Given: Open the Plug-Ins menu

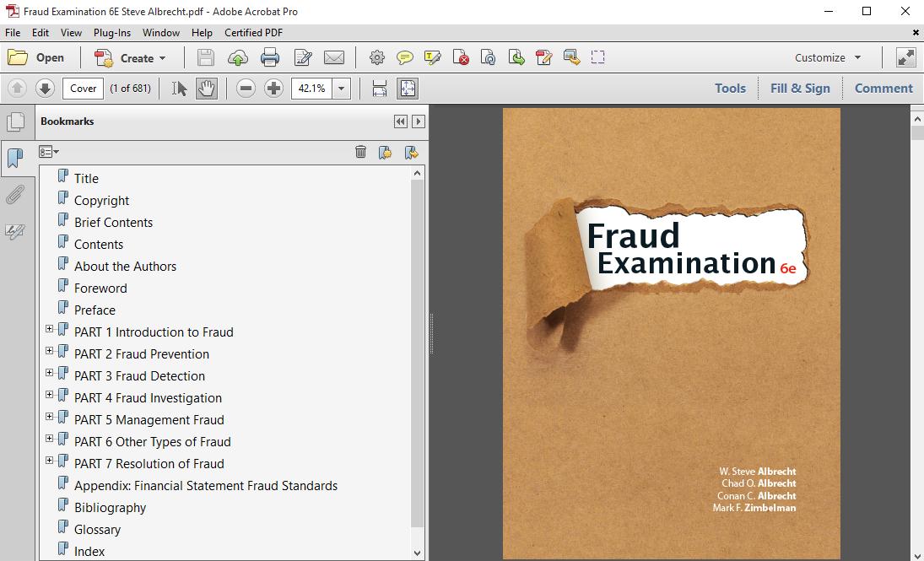Looking at the screenshot, I should click(112, 32).
